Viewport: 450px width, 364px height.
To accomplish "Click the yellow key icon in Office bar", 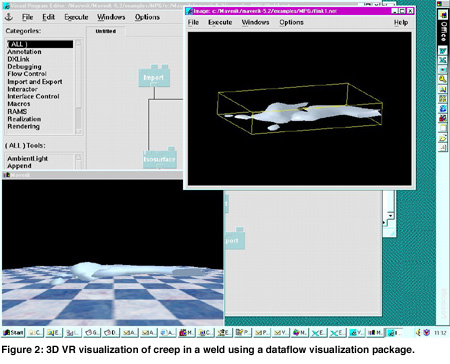I will pyautogui.click(x=443, y=79).
